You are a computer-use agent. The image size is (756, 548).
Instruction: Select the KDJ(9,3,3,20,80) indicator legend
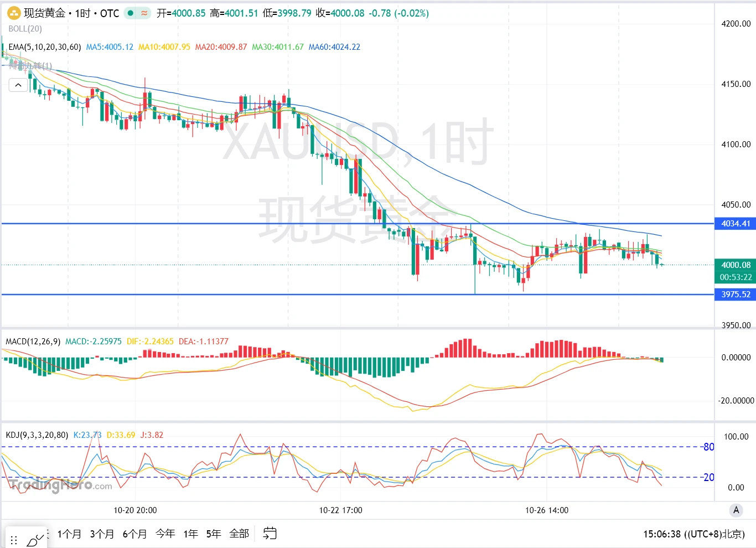pyautogui.click(x=37, y=435)
